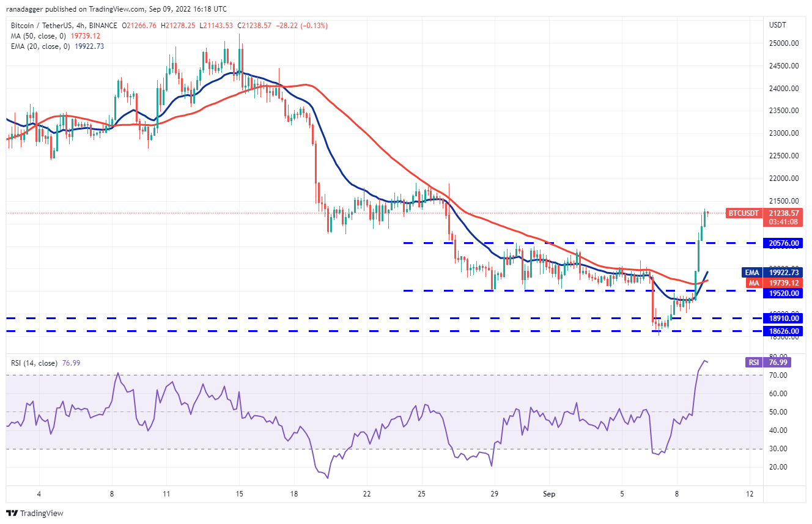The image size is (812, 524).
Task: Click the purple RSI tag on axis
Action: [753, 363]
